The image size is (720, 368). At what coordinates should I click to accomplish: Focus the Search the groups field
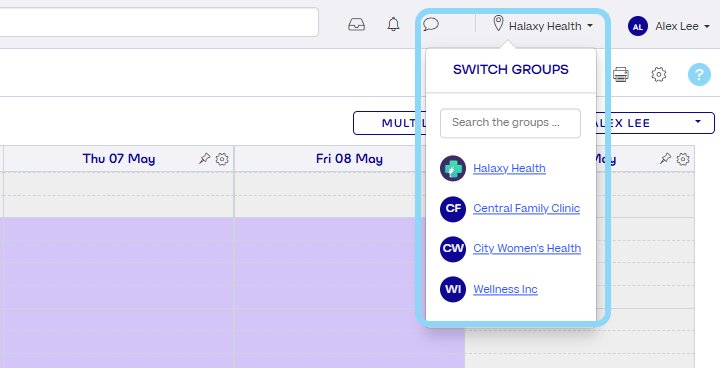[510, 123]
